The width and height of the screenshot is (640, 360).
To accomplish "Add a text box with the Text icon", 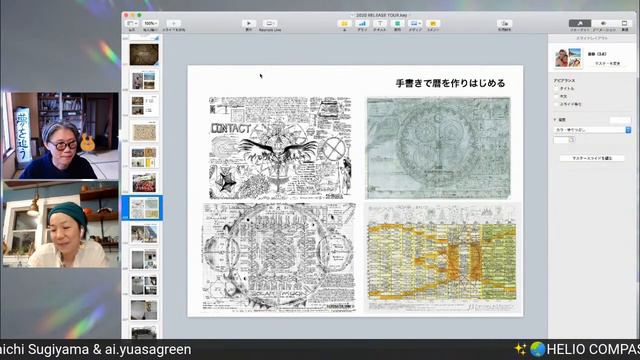I will pyautogui.click(x=380, y=24).
